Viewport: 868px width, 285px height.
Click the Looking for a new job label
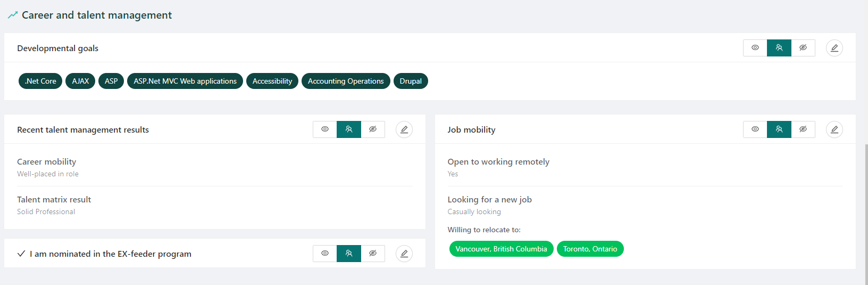489,199
